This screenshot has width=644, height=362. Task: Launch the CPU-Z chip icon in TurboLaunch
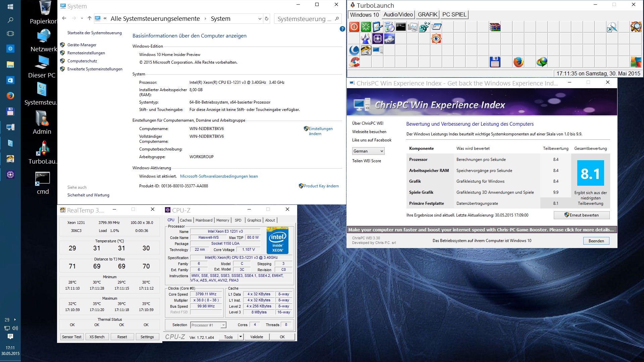(x=377, y=39)
